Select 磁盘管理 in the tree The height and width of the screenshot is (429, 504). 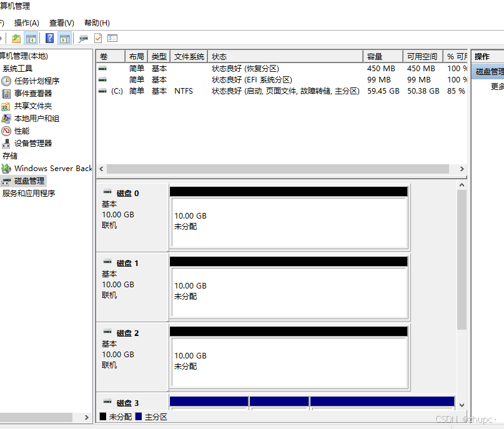(x=29, y=181)
